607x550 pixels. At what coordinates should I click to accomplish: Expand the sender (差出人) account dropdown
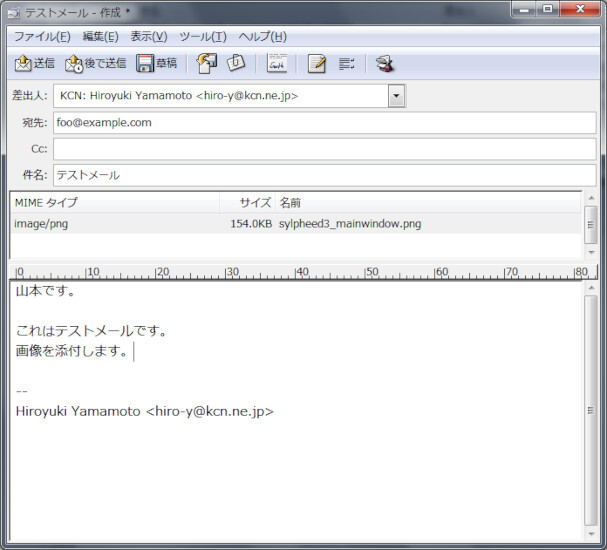pos(396,96)
